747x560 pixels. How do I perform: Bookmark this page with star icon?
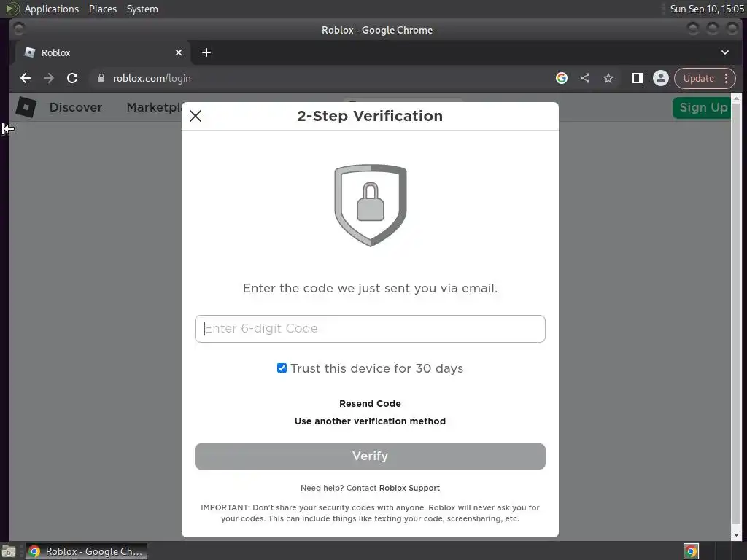tap(608, 78)
